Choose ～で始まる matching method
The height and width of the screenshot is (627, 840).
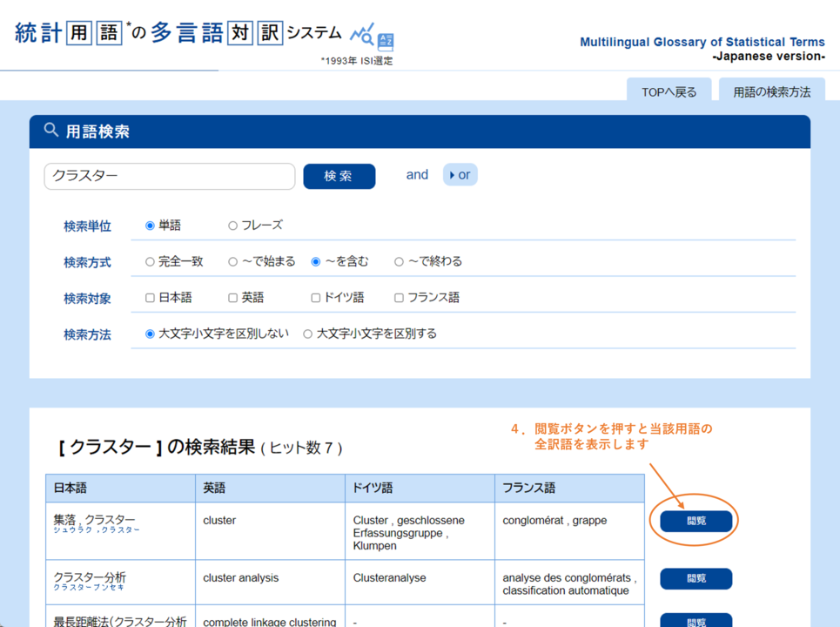[232, 261]
